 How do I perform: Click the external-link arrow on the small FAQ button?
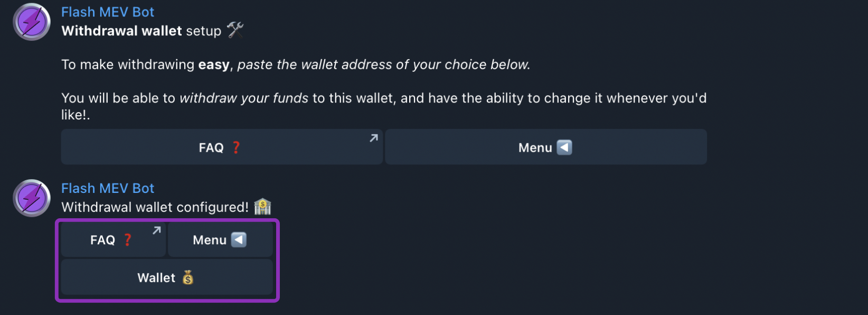[157, 230]
